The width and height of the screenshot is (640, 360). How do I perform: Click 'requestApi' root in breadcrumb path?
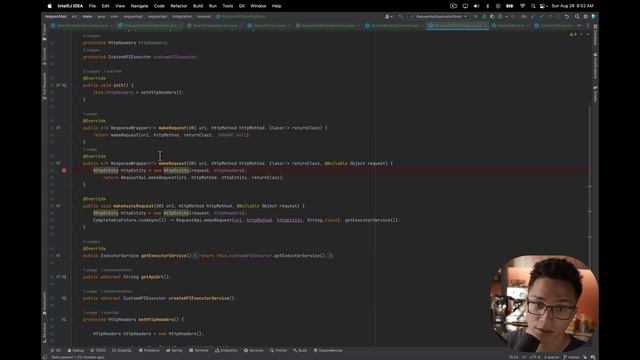56,17
